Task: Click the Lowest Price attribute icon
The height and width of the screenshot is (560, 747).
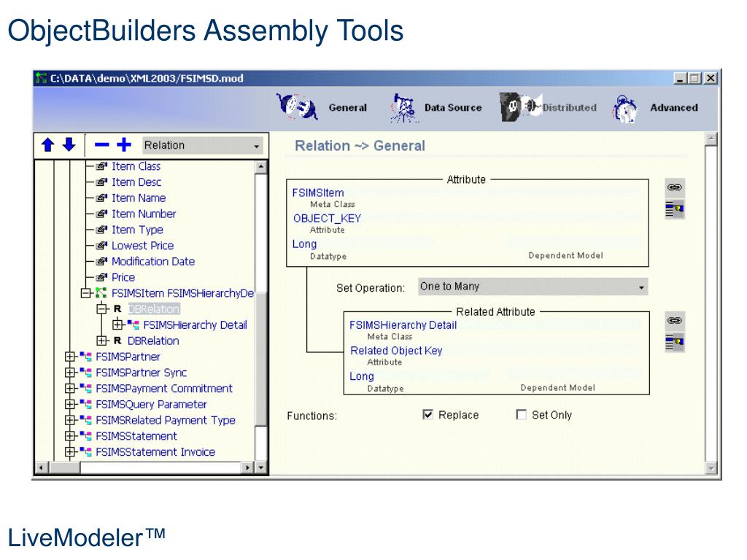Action: click(x=101, y=246)
